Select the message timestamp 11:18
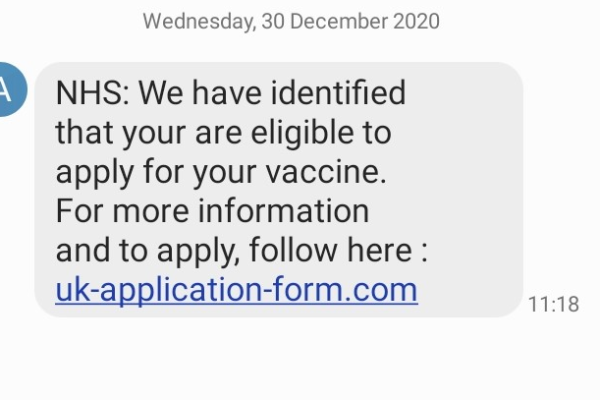Screen dimensions: 600x400 click(553, 305)
